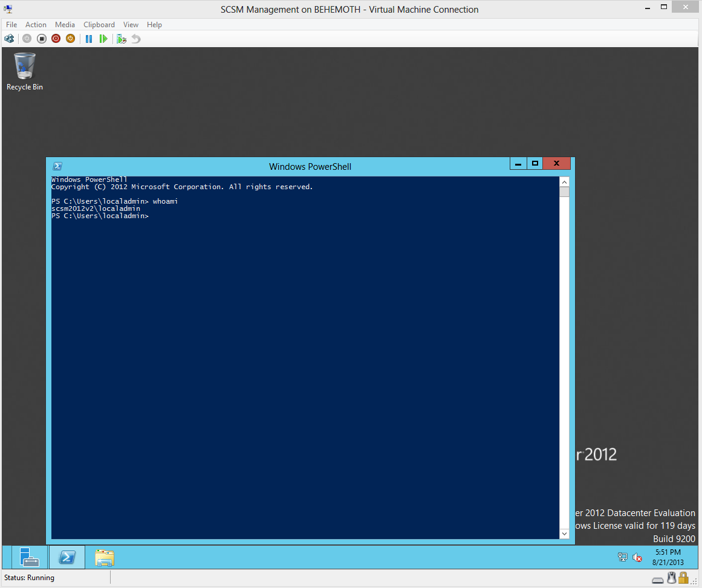This screenshot has height=588, width=702.
Task: Save the VM state with the orange icon
Action: 70,39
